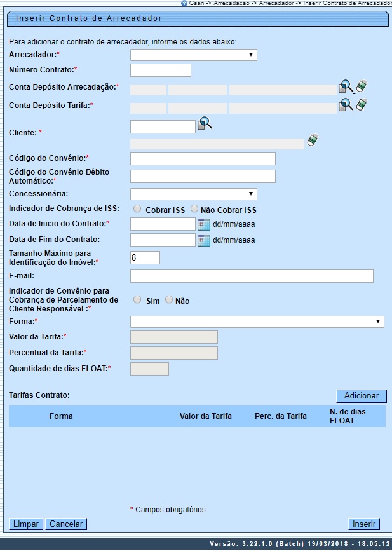Choose Sim for Convênio de Parcelamento
The image size is (392, 551).
(137, 300)
